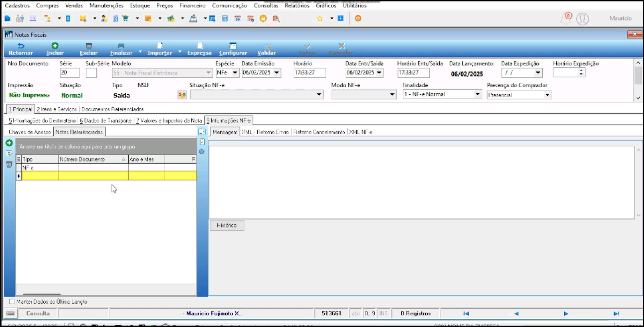
Task: Click the orange power icon in top toolbar
Action: coord(358,18)
